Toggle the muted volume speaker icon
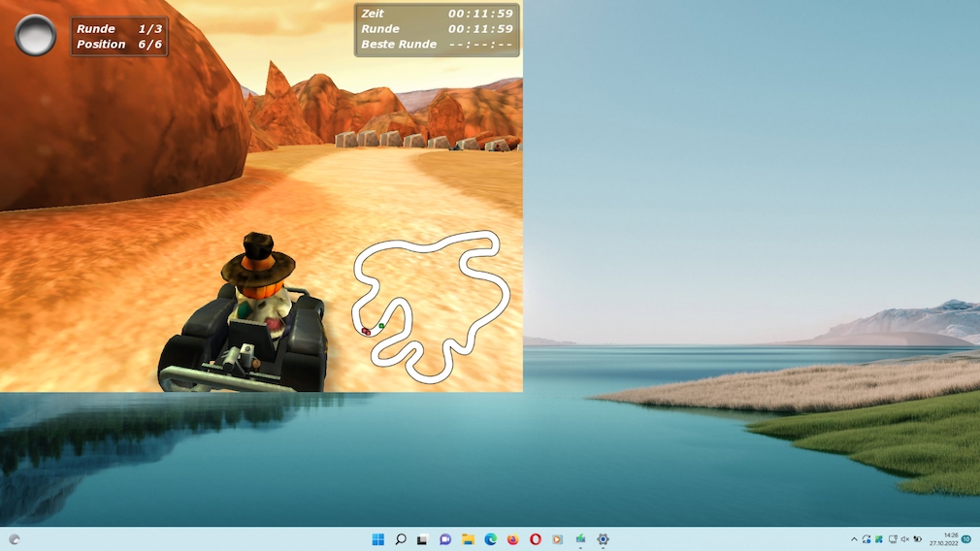This screenshot has width=980, height=551. tap(905, 539)
